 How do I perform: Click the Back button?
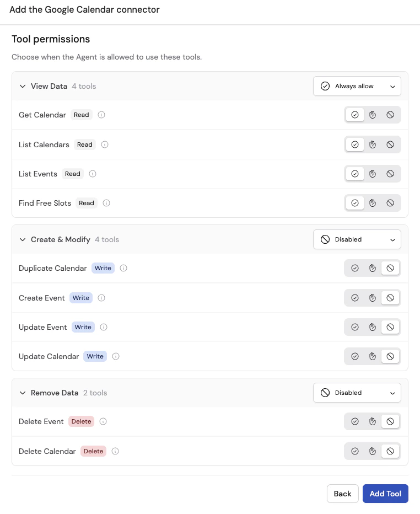[x=342, y=494]
